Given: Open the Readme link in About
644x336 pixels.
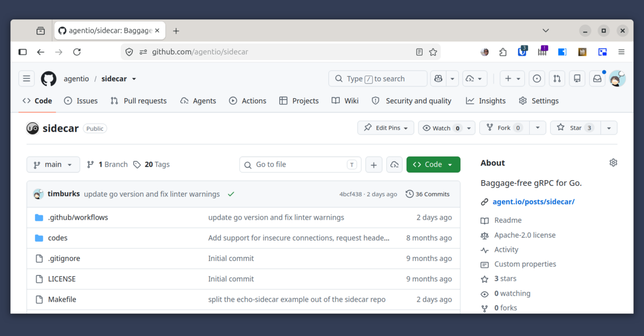Looking at the screenshot, I should click(508, 220).
